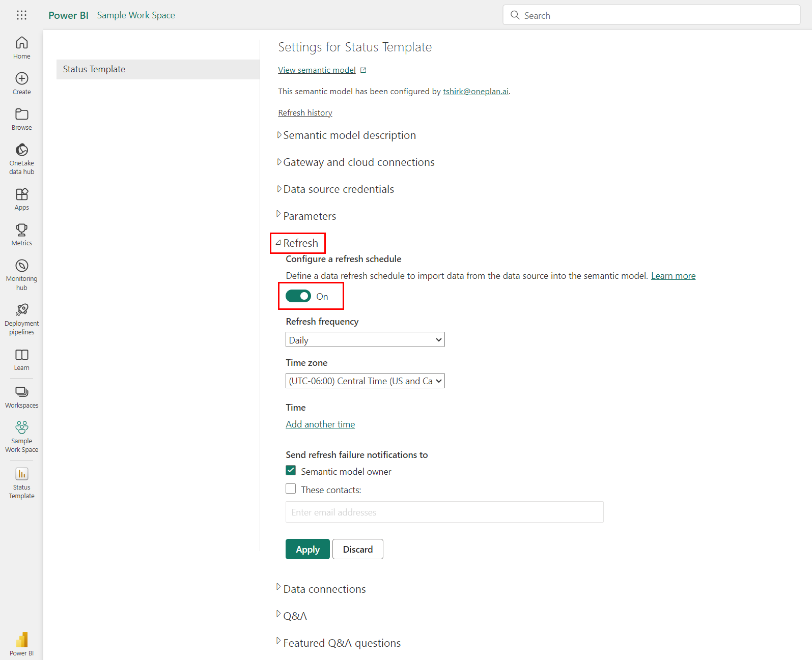
Task: Click the search magnifier icon
Action: pyautogui.click(x=515, y=15)
